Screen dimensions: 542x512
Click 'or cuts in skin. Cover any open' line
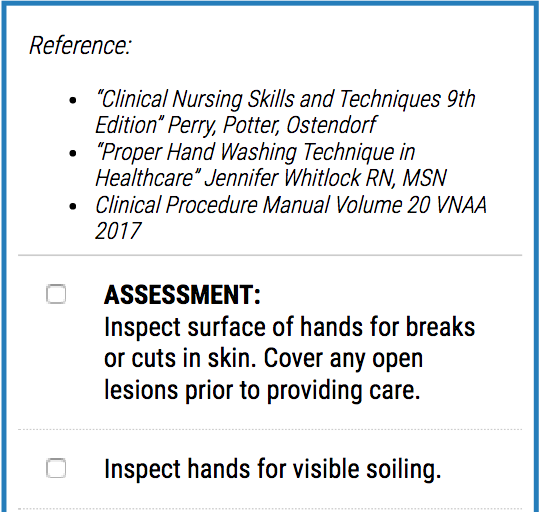point(263,359)
